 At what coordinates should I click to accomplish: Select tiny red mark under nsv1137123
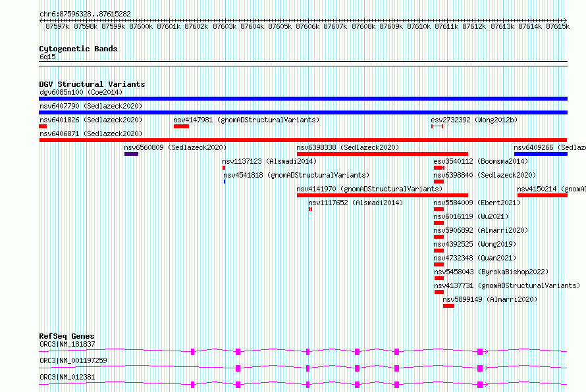coord(224,168)
